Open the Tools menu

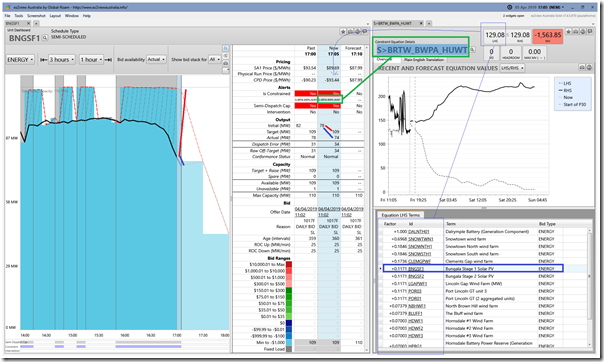(18, 16)
